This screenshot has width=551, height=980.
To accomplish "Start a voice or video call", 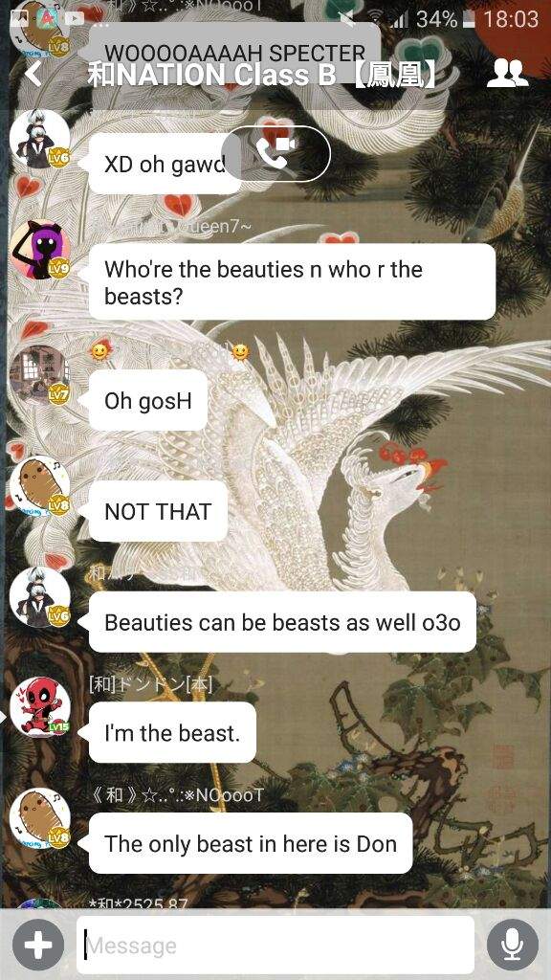I will pos(275,153).
